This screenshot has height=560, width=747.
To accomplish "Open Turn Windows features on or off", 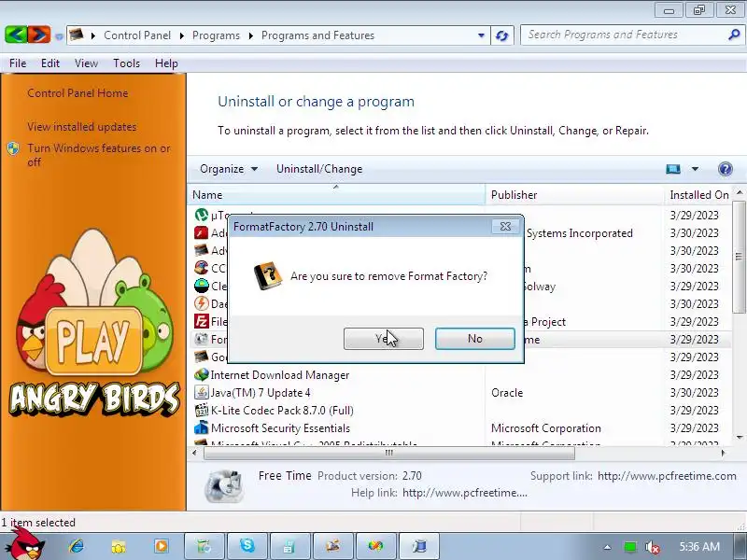I will (99, 155).
